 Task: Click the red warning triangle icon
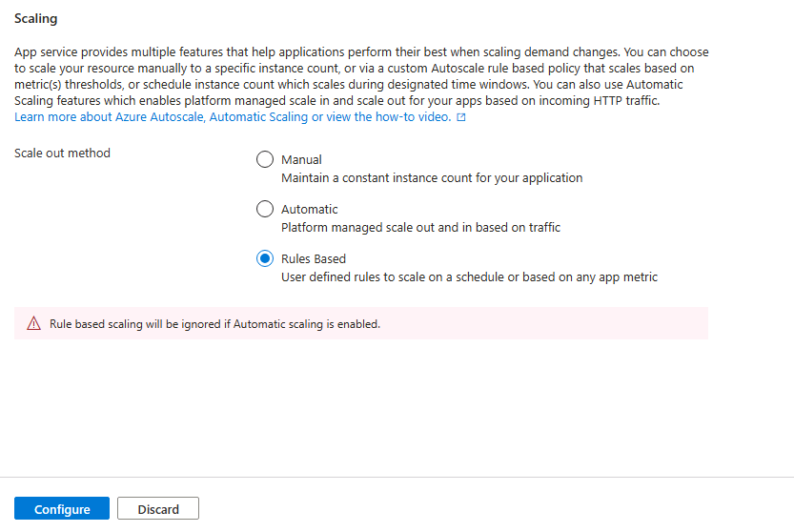pos(34,323)
